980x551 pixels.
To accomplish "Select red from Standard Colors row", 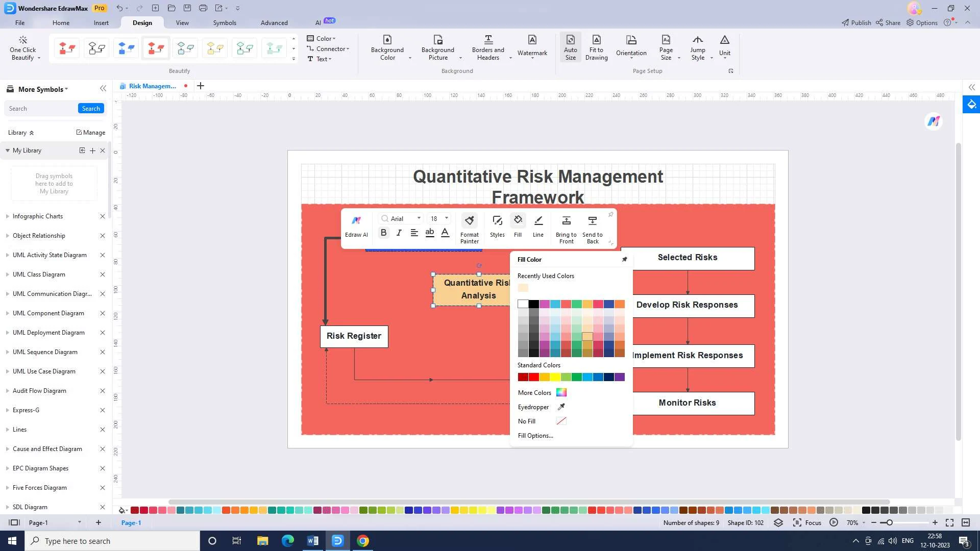I will click(x=533, y=377).
